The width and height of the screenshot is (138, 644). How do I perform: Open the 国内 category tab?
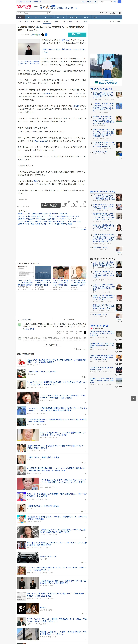[x=26, y=21]
